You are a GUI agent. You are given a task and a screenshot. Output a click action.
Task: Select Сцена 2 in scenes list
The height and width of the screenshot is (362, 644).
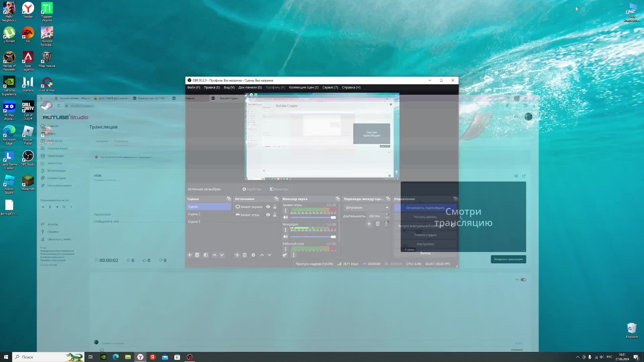(x=194, y=214)
